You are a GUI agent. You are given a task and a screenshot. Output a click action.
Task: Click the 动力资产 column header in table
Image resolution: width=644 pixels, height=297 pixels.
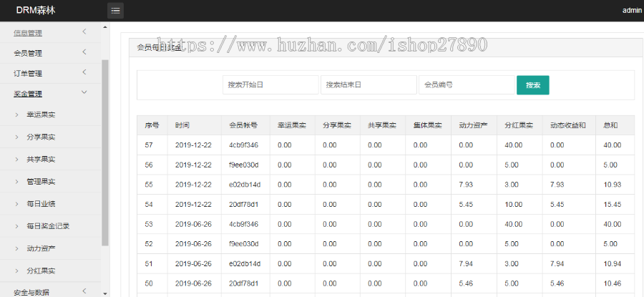(473, 125)
